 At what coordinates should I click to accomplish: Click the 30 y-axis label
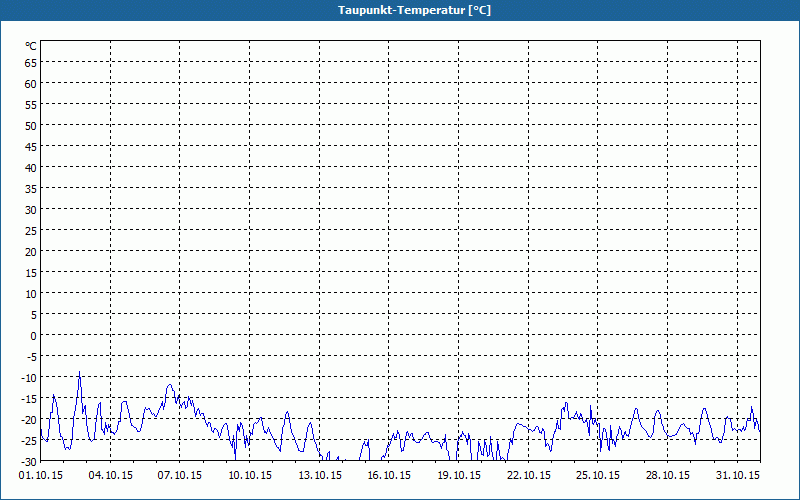click(x=31, y=210)
